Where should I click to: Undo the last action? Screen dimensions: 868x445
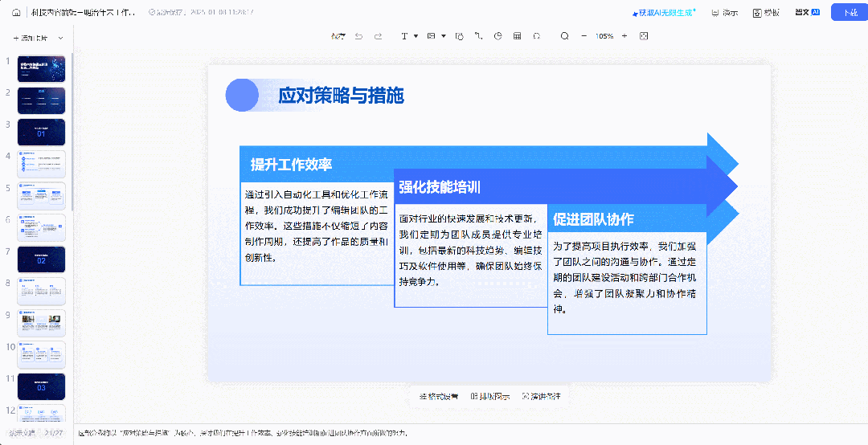click(x=358, y=36)
